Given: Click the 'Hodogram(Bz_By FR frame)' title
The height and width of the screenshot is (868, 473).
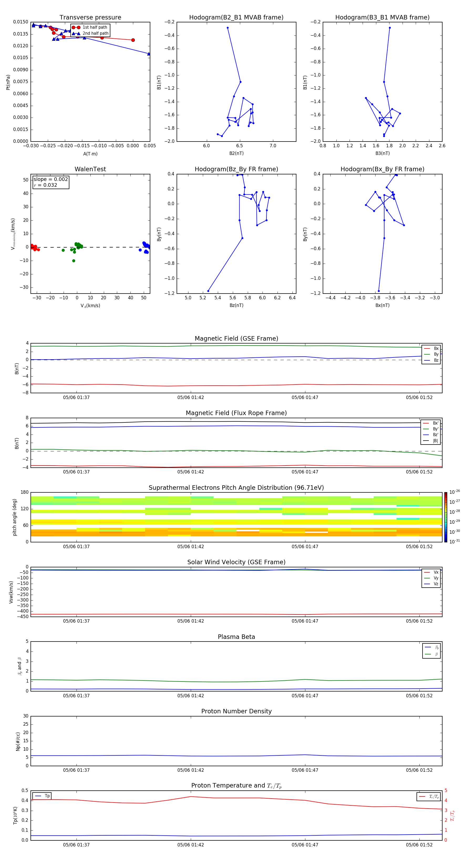Looking at the screenshot, I should coord(236,169).
